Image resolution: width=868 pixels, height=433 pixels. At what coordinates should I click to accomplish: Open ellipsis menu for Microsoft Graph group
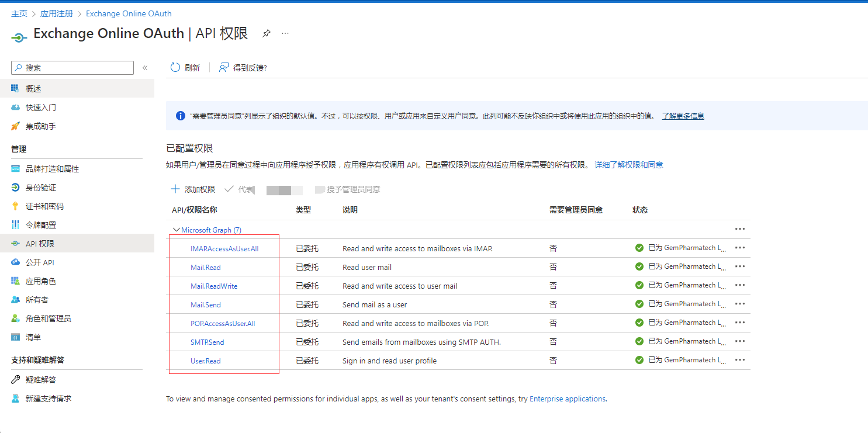(740, 229)
